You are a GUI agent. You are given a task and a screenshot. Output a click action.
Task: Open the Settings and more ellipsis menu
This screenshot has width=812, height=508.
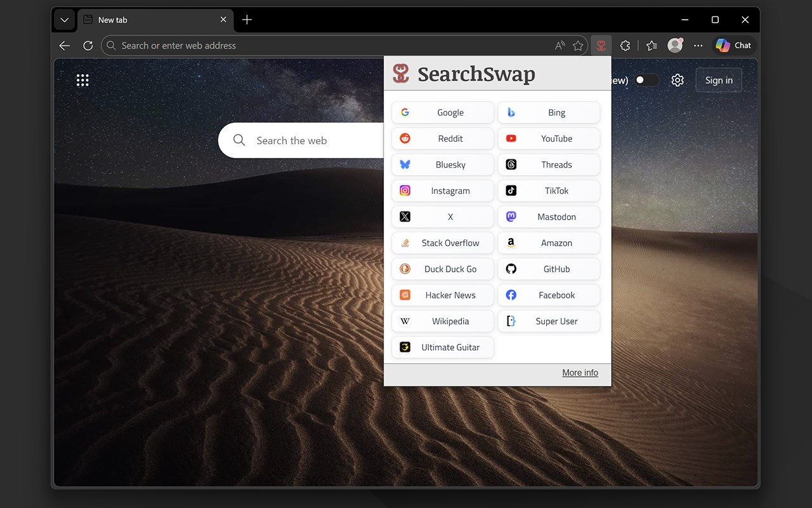pos(698,46)
